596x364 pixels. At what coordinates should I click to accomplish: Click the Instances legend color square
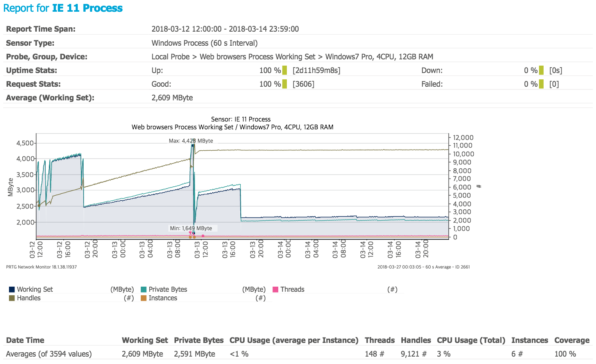(143, 298)
